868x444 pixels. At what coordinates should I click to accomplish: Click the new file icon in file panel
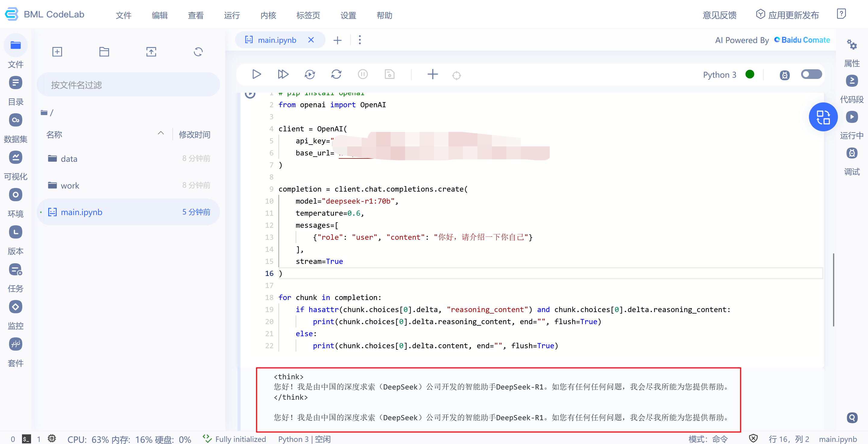(57, 52)
